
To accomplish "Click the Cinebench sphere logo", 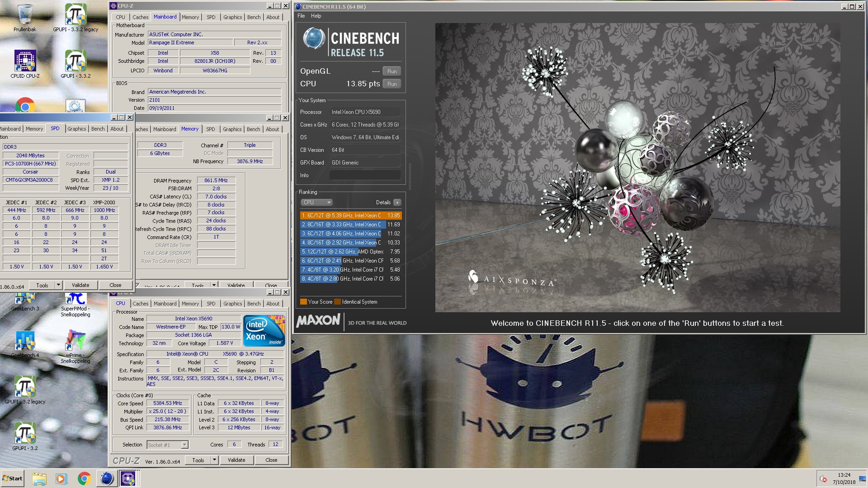I will pos(314,39).
